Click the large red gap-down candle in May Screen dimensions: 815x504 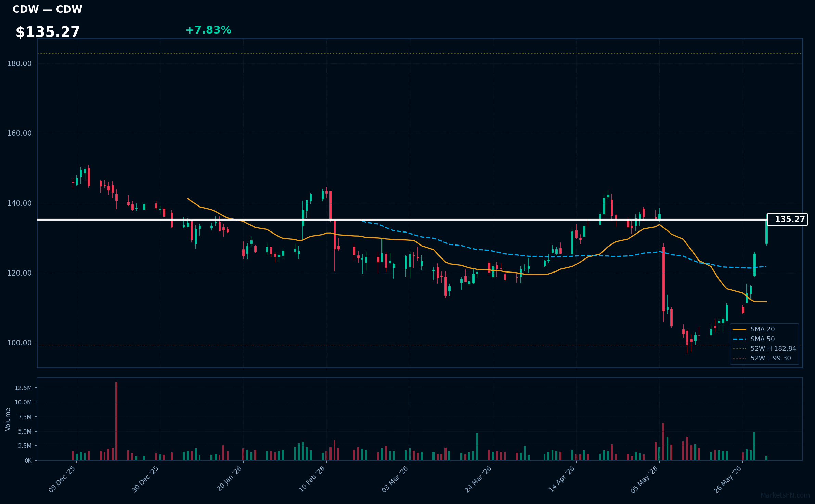coord(663,279)
